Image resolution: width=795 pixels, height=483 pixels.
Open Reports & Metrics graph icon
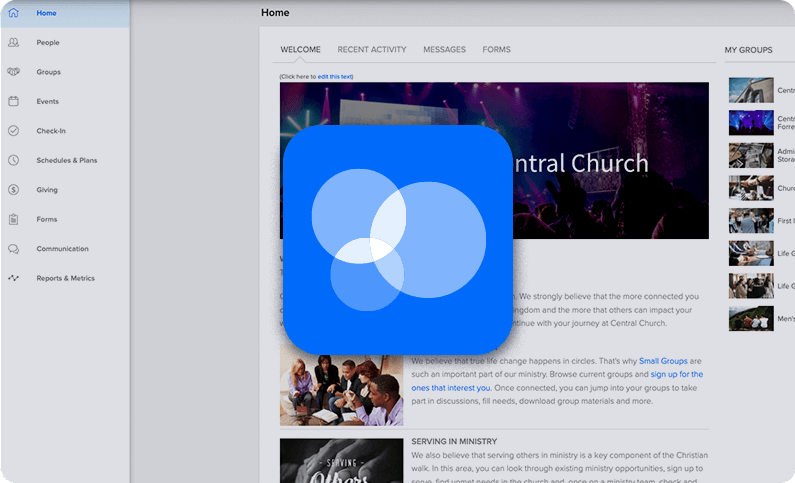14,278
